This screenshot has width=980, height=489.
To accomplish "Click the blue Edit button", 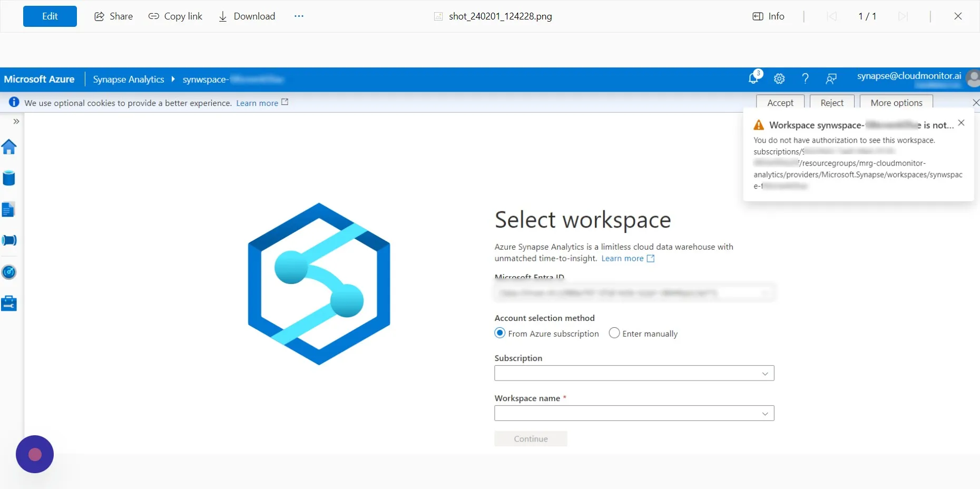I will pyautogui.click(x=50, y=16).
